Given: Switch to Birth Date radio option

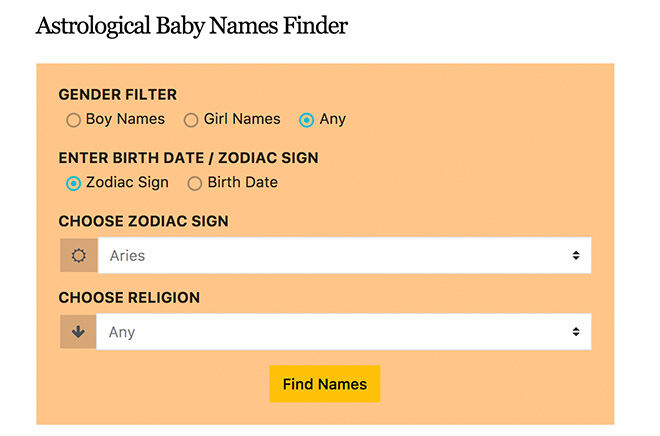Looking at the screenshot, I should [x=194, y=183].
